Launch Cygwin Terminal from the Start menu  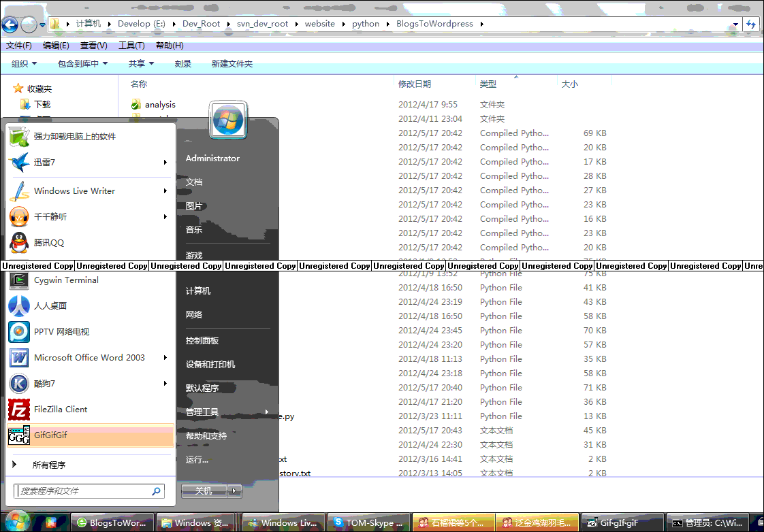point(66,280)
